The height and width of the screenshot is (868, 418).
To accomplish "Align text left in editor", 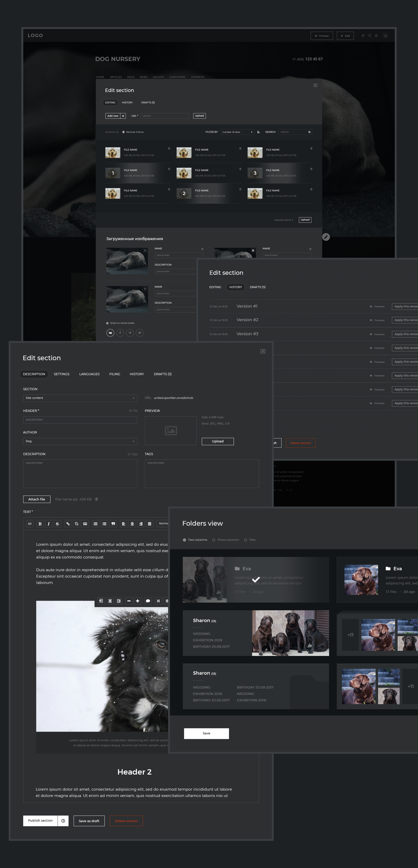I will [x=124, y=524].
